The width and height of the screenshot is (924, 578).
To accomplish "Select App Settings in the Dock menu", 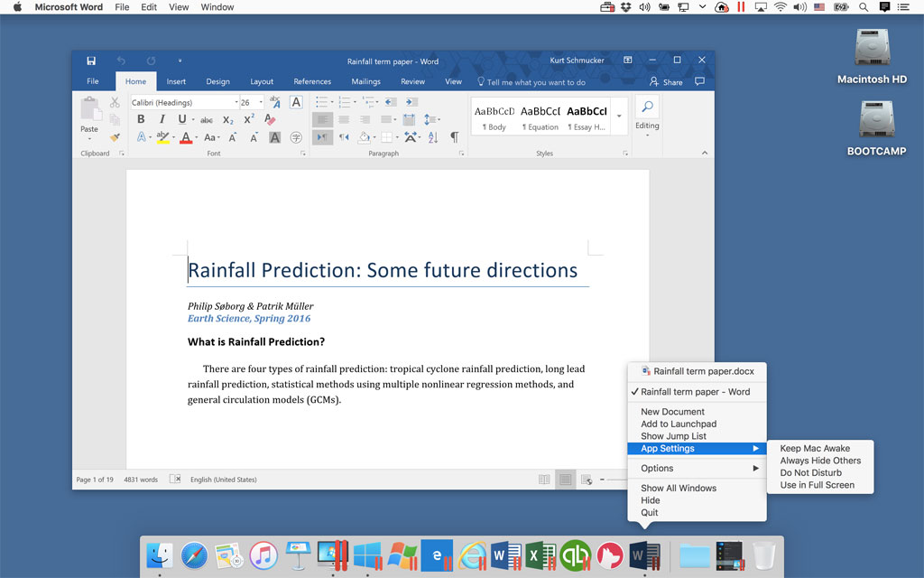I will [x=697, y=448].
